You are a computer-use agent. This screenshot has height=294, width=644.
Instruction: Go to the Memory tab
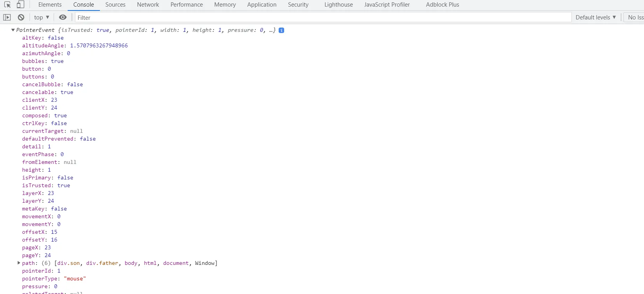[225, 5]
